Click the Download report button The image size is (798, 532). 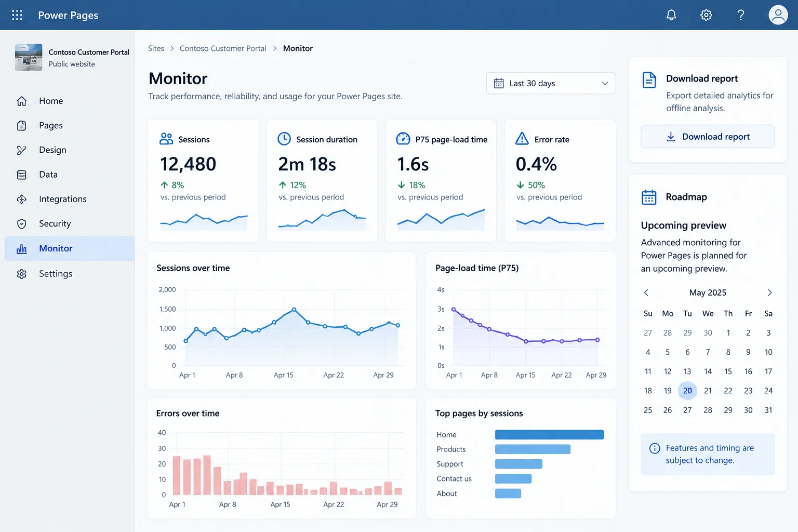(x=708, y=137)
